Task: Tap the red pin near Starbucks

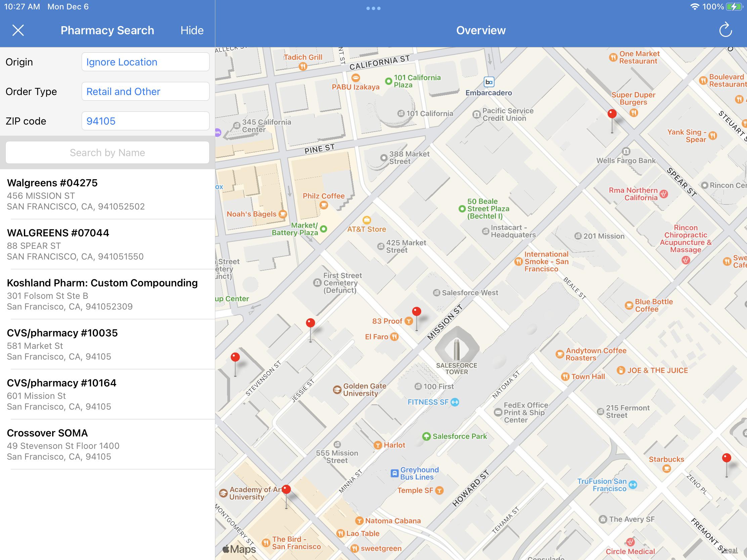Action: click(727, 458)
